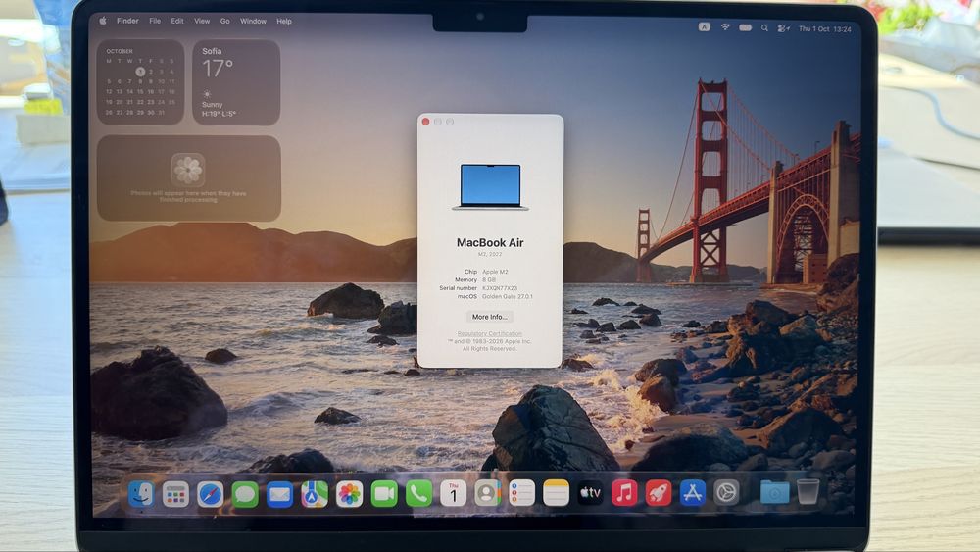The width and height of the screenshot is (980, 552).
Task: Open Wi-Fi status menu
Action: [x=725, y=26]
